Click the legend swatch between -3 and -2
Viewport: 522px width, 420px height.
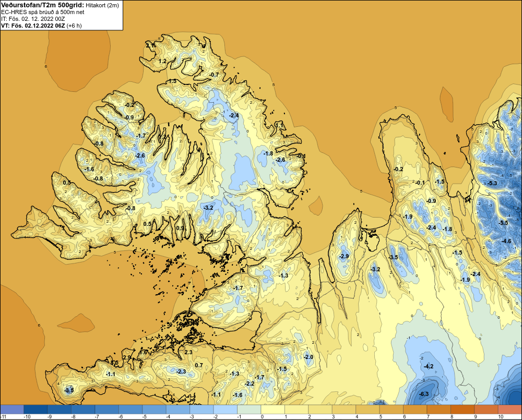[201, 409]
